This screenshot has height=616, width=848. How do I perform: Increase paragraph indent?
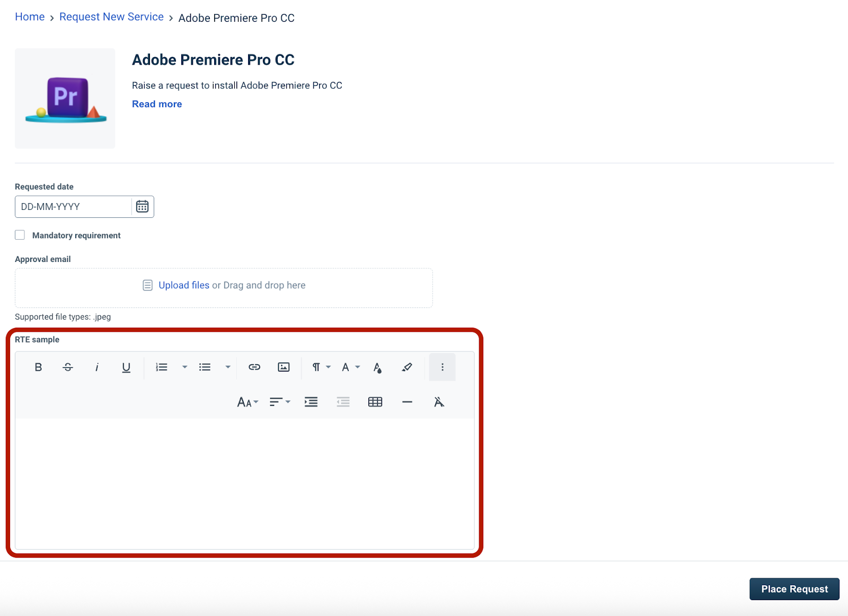point(311,402)
